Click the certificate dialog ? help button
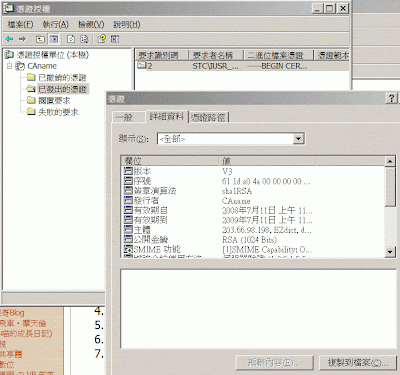The width and height of the screenshot is (400, 375). coord(391,98)
